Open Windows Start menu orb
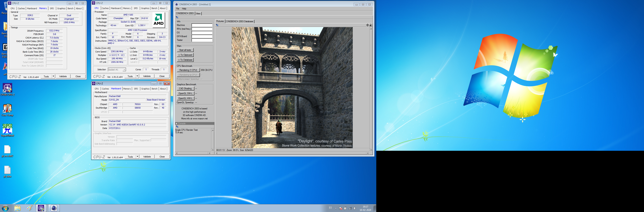 5,208
